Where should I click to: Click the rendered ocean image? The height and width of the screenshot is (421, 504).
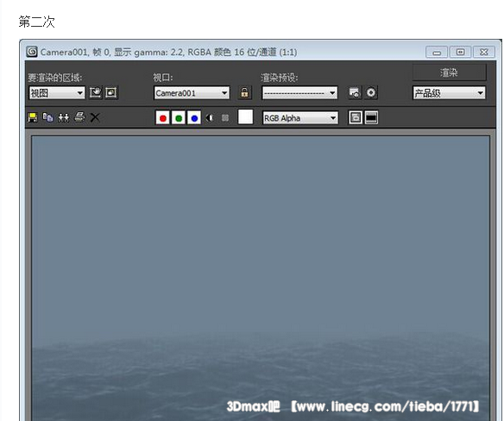coord(261,279)
